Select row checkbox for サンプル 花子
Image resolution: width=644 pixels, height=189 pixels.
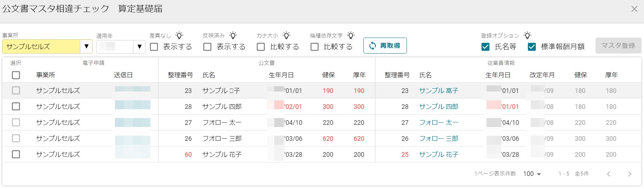[x=16, y=155]
